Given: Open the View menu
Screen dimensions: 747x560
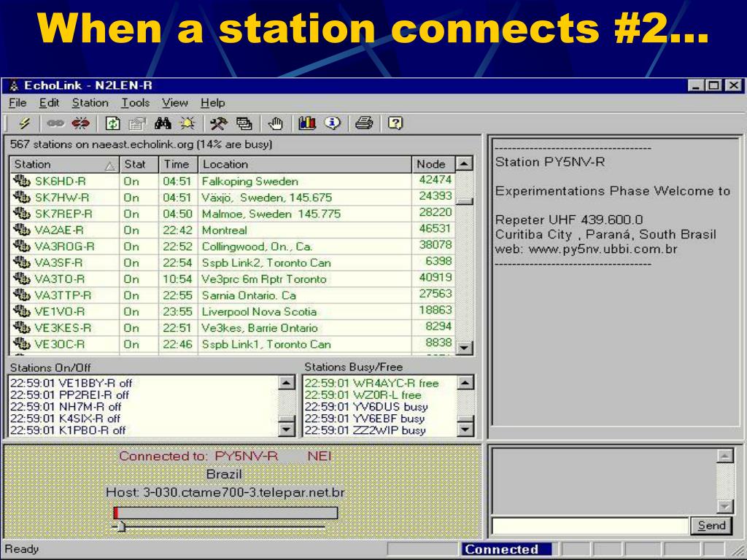Looking at the screenshot, I should 175,103.
